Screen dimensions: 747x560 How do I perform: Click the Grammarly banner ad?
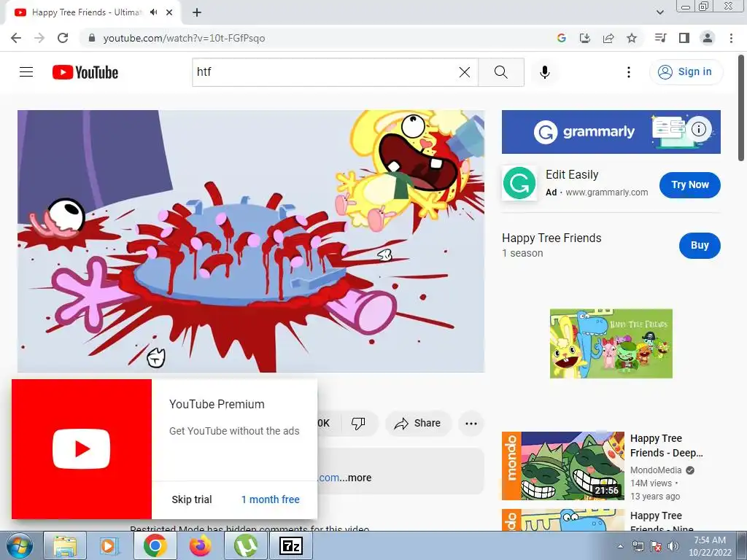pos(611,132)
